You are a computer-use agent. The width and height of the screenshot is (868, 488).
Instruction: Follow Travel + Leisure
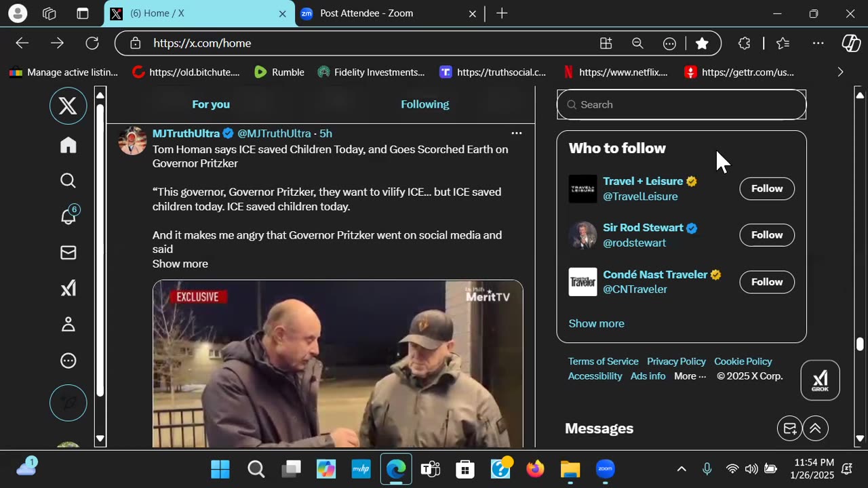767,188
